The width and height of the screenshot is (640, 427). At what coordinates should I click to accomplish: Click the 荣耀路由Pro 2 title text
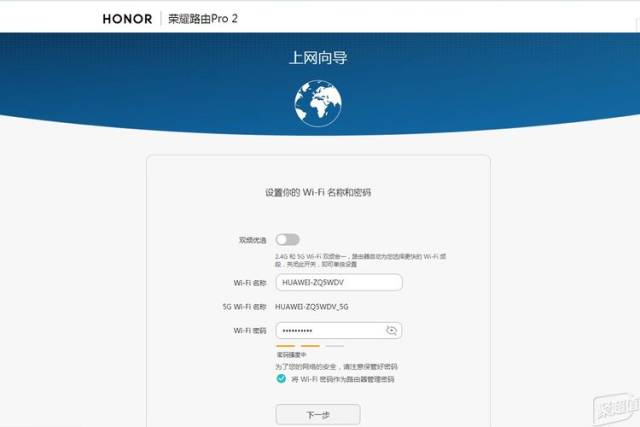point(203,19)
